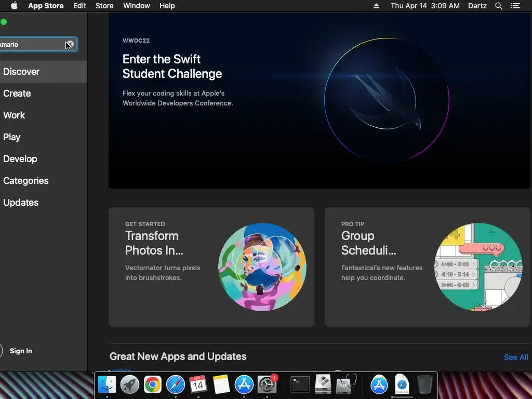Open the Help menu
The height and width of the screenshot is (399, 532).
(x=167, y=6)
